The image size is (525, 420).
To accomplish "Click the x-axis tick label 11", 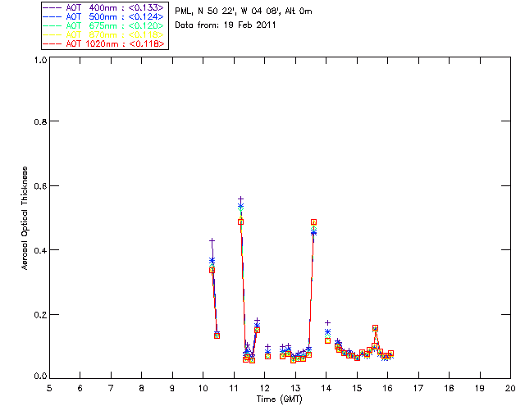I will (x=234, y=388).
